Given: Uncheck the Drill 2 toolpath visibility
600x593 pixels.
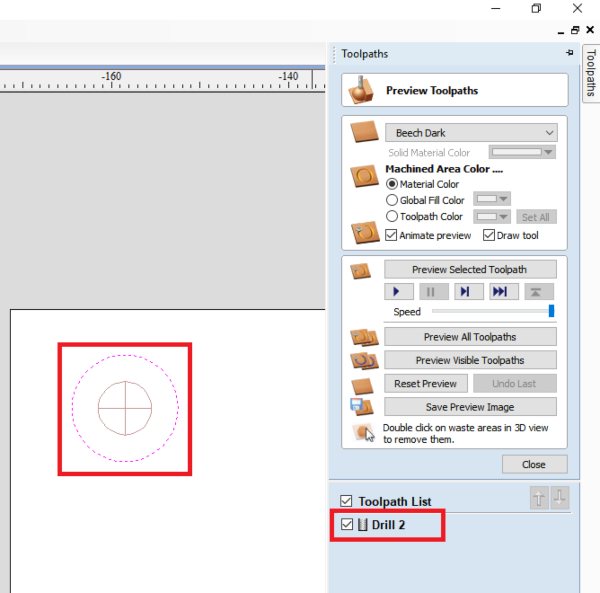Looking at the screenshot, I should click(x=347, y=524).
